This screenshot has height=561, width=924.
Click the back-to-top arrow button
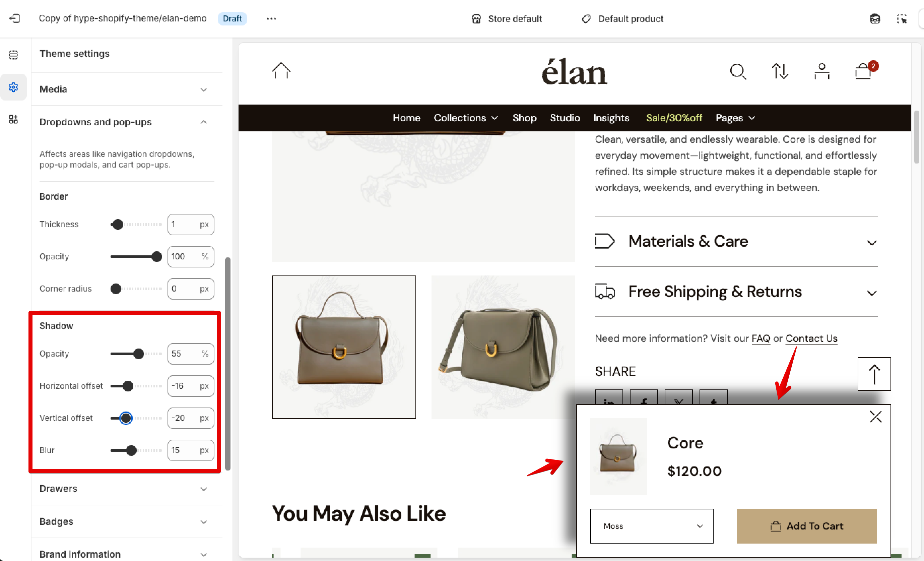pos(874,374)
